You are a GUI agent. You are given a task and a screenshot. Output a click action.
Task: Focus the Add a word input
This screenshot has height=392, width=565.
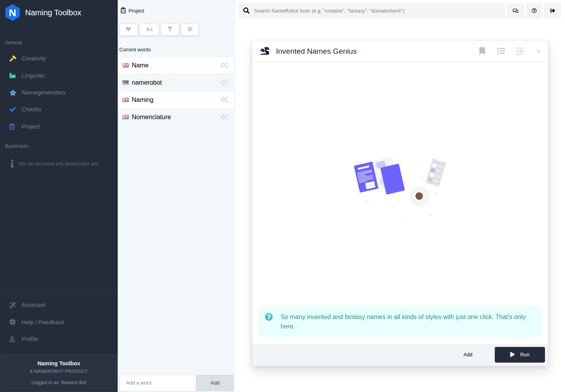[158, 383]
